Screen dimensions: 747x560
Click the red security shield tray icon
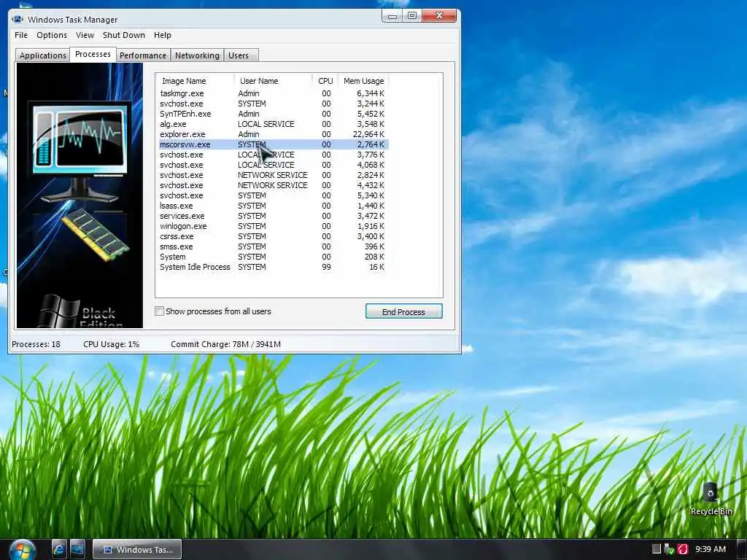point(683,549)
